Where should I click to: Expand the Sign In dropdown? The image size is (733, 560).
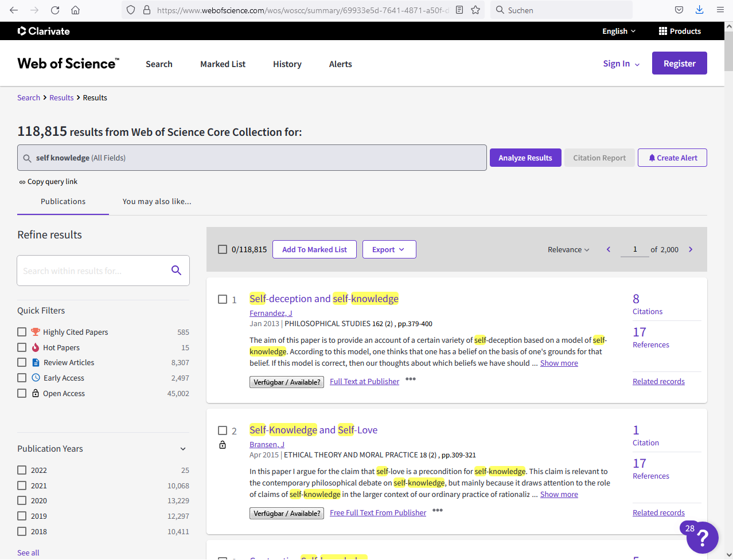[621, 64]
